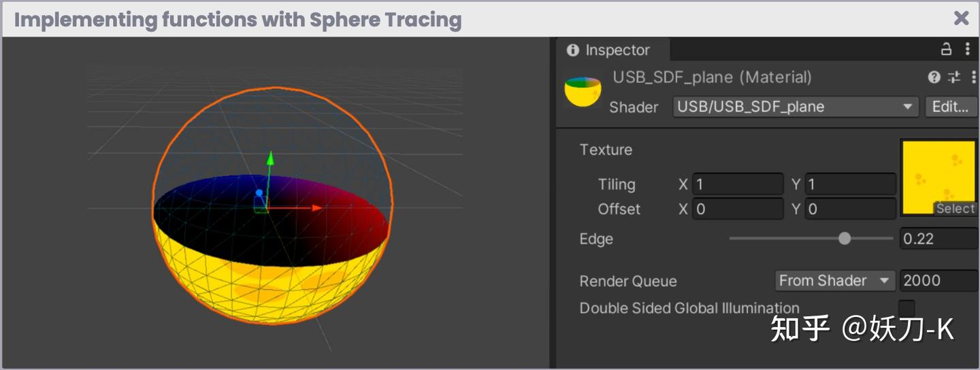Open the Render Queue From Shader dropdown

tap(835, 280)
